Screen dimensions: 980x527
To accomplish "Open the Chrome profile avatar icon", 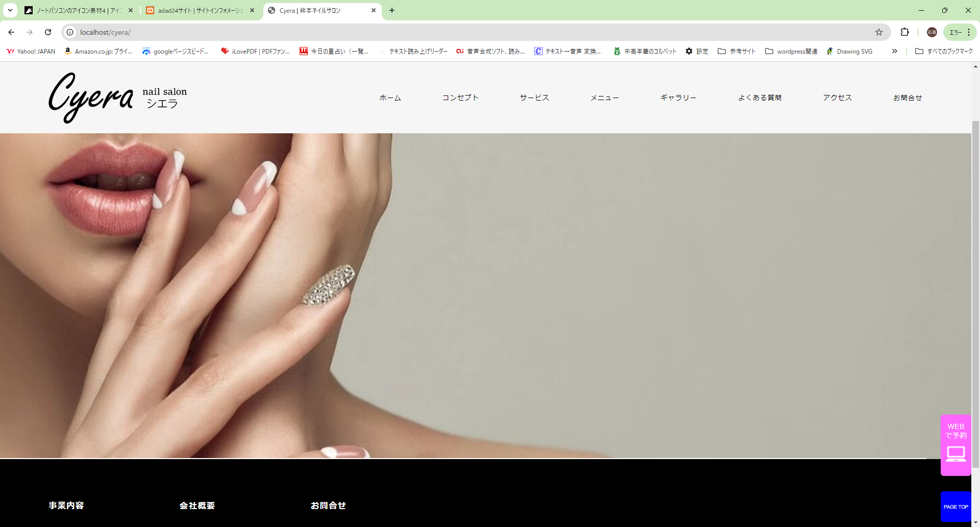I will click(x=932, y=32).
